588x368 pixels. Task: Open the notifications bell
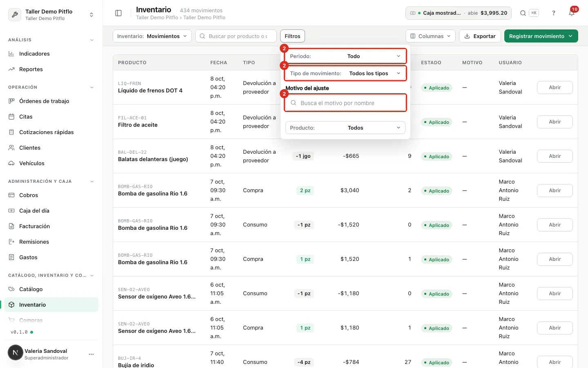point(572,13)
